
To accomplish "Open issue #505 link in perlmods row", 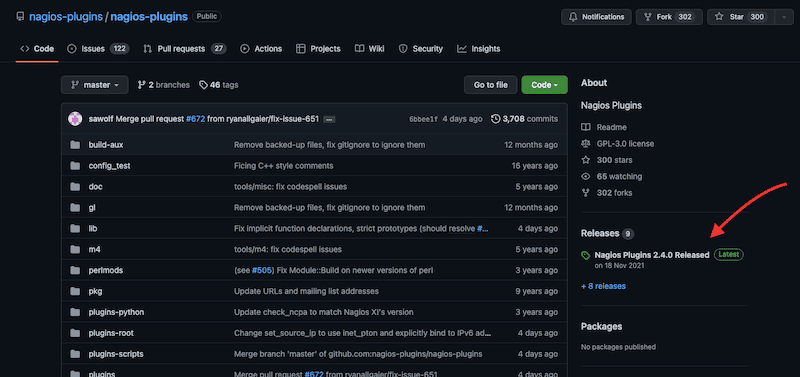I will click(263, 270).
